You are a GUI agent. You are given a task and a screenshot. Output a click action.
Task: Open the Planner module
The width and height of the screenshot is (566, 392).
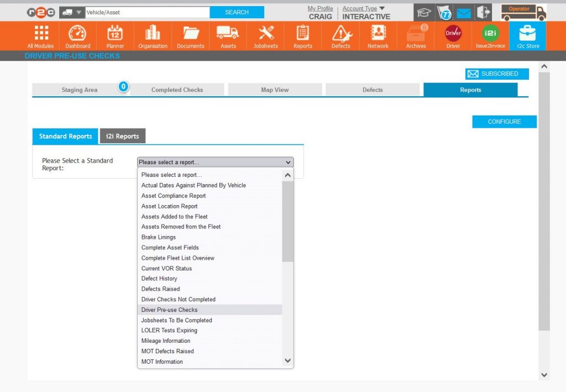click(115, 35)
